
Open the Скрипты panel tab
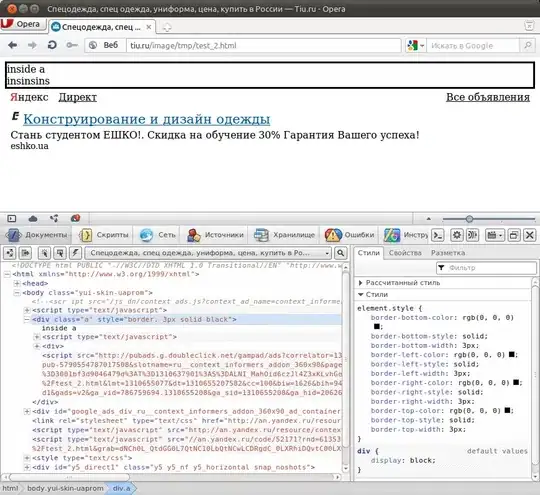(x=104, y=235)
